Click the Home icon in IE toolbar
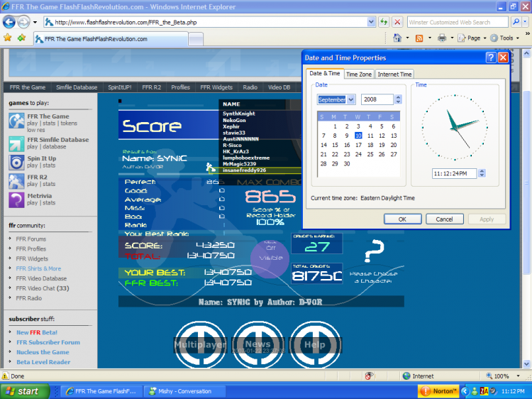The height and width of the screenshot is (399, 532). [x=397, y=38]
